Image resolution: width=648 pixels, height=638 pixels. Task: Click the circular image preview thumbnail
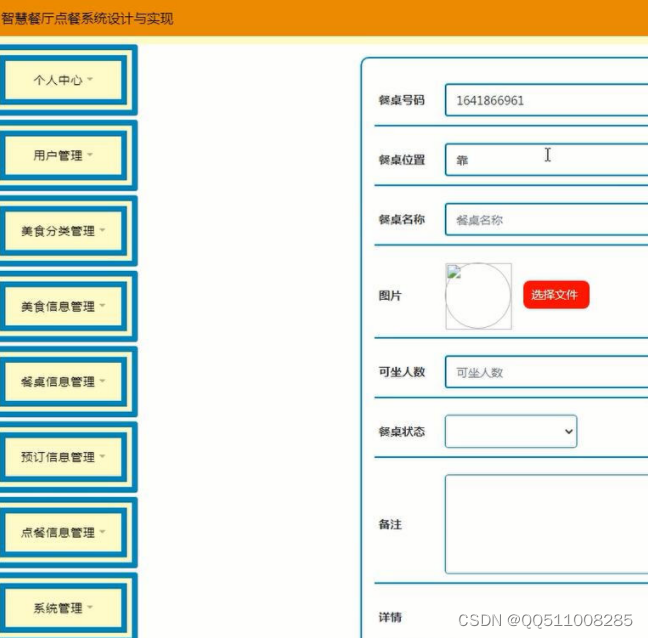[x=478, y=296]
